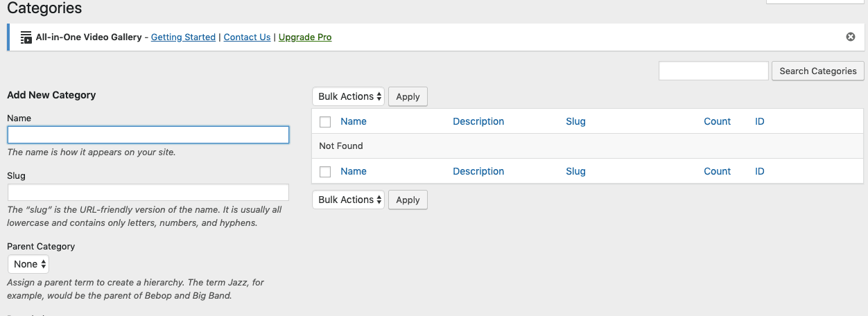Sort by Count in table footer
Image resolution: width=868 pixels, height=316 pixels.
717,171
